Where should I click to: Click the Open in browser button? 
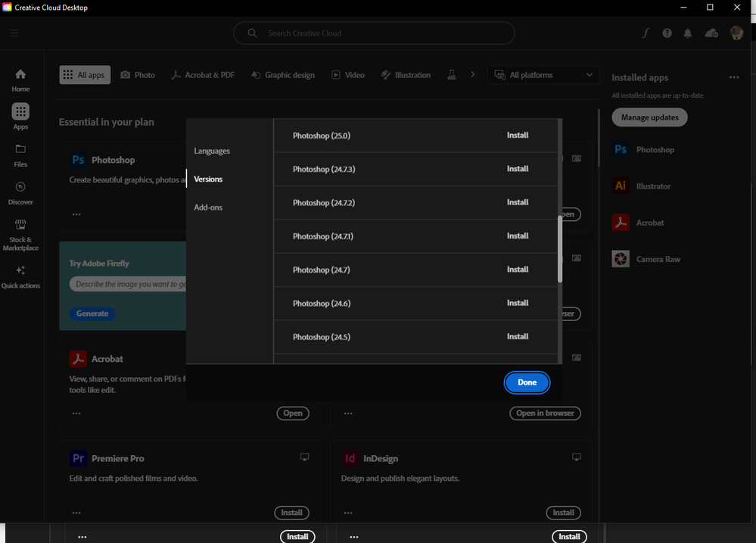[545, 413]
